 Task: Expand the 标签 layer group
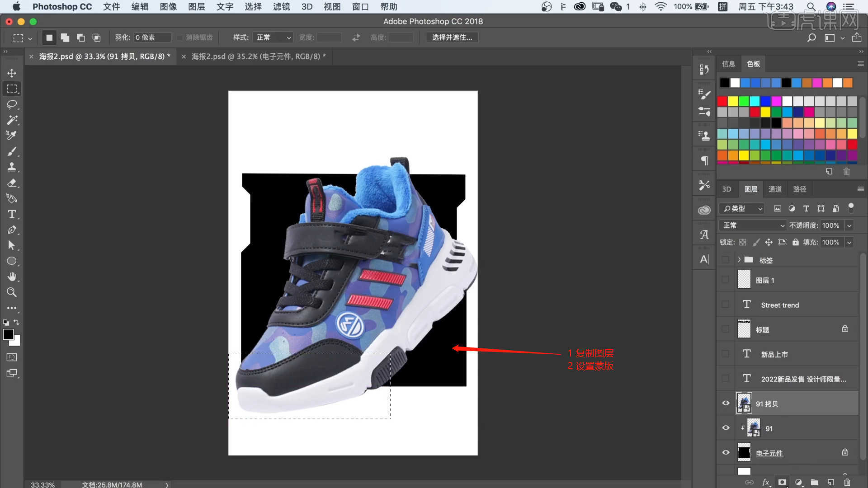pyautogui.click(x=739, y=259)
